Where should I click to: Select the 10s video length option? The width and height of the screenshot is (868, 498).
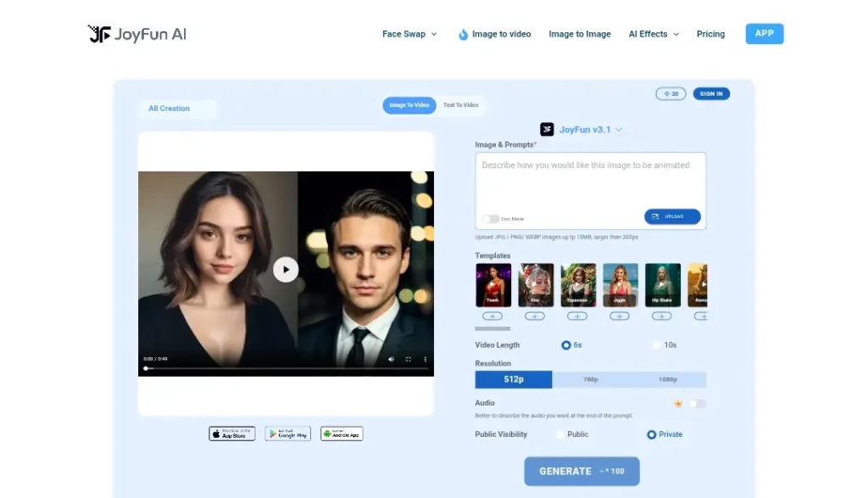pyautogui.click(x=657, y=345)
